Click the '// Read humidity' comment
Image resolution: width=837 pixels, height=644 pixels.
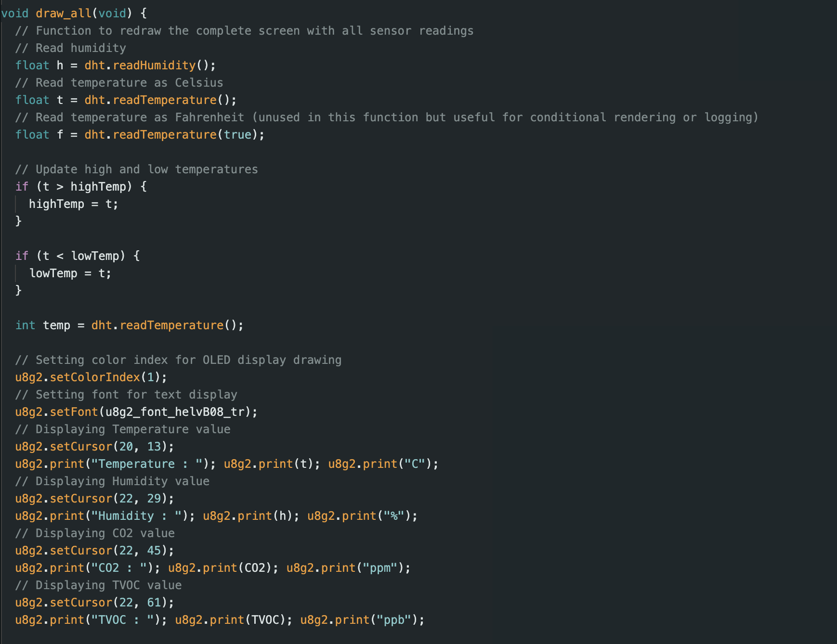70,48
